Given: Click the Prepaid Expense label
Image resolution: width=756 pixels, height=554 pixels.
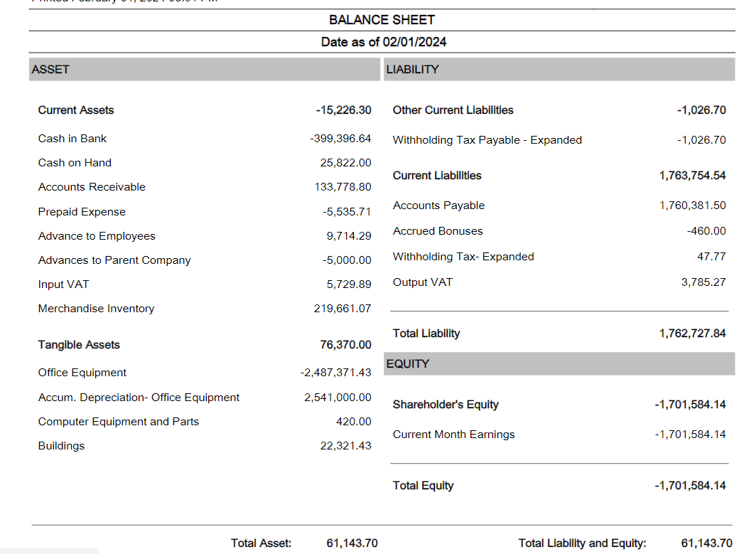Looking at the screenshot, I should (82, 212).
